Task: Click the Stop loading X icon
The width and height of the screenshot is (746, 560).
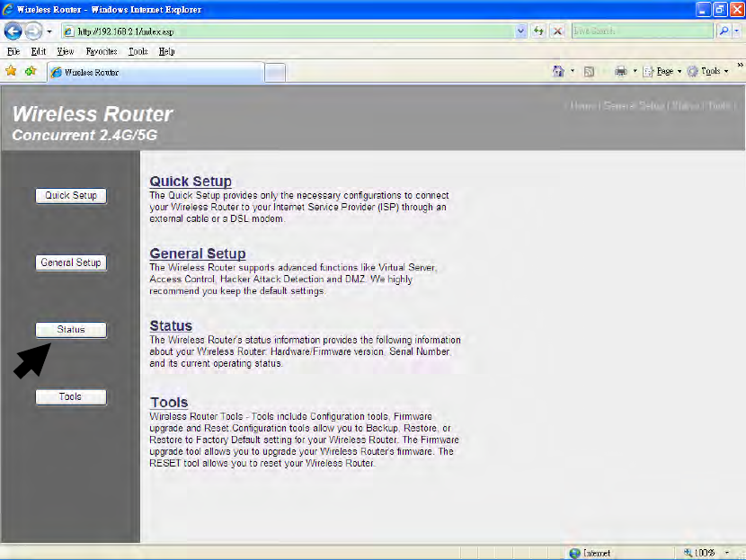Action: (557, 31)
